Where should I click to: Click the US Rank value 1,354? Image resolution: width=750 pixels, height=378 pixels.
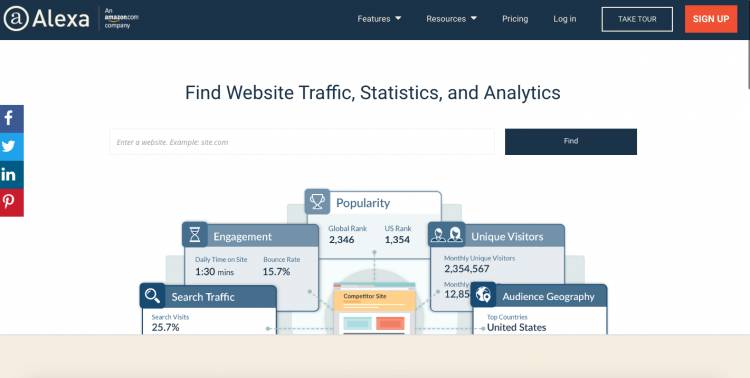click(397, 240)
